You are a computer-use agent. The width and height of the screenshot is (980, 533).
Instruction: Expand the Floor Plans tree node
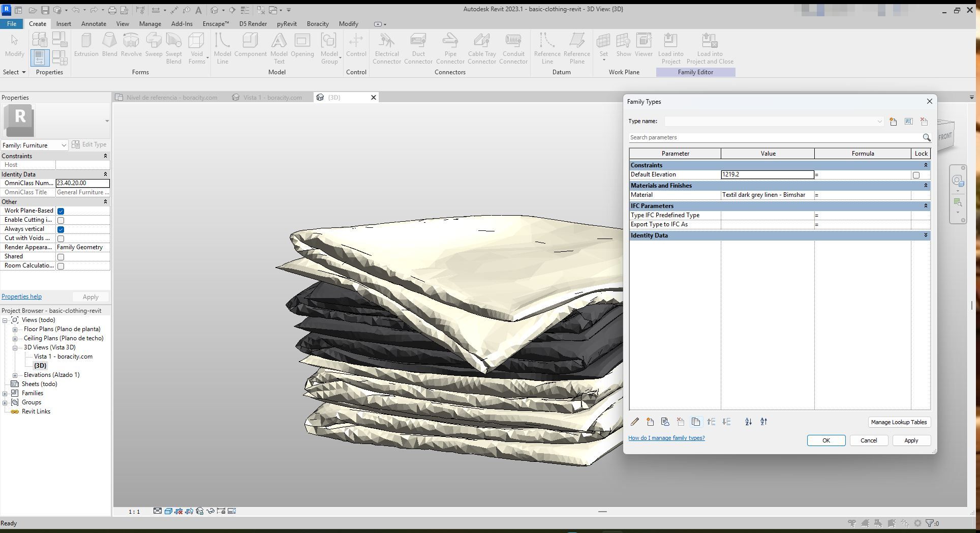15,330
